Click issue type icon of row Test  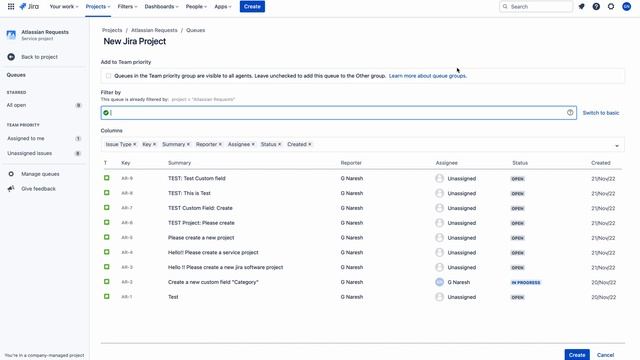[x=107, y=296]
